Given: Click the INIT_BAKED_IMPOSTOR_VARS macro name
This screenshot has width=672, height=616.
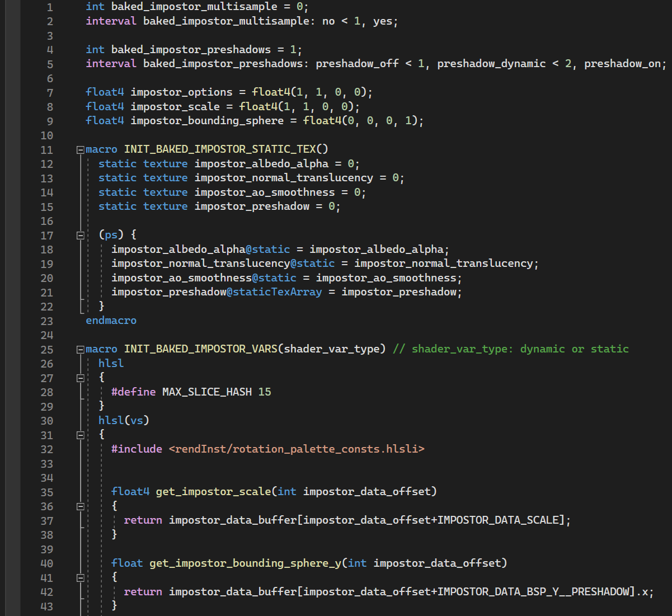Looking at the screenshot, I should pyautogui.click(x=201, y=349).
